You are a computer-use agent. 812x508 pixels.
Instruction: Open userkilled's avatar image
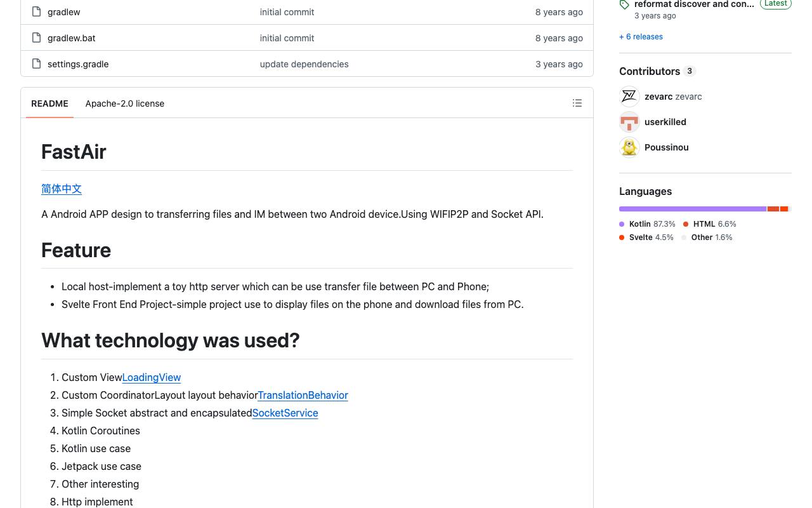tap(629, 122)
